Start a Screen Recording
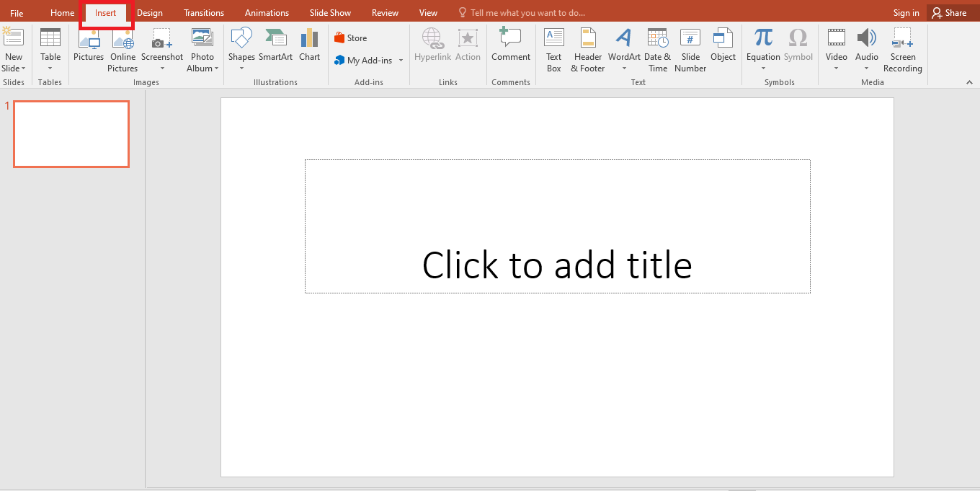 coord(903,48)
